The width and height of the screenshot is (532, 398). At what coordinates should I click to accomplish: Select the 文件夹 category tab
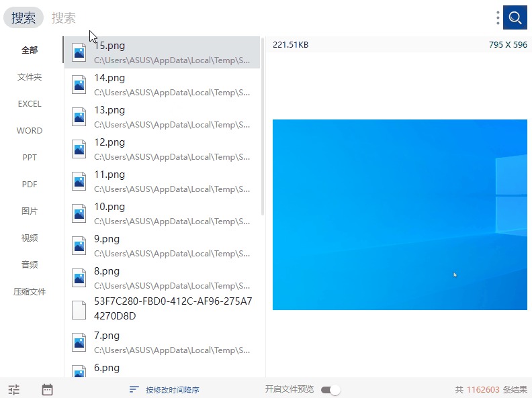tap(30, 77)
